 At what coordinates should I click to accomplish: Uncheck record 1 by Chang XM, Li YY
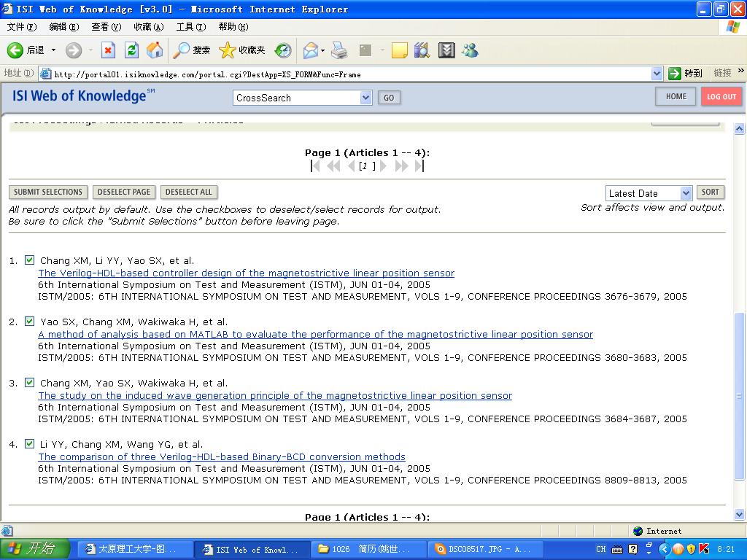click(29, 260)
